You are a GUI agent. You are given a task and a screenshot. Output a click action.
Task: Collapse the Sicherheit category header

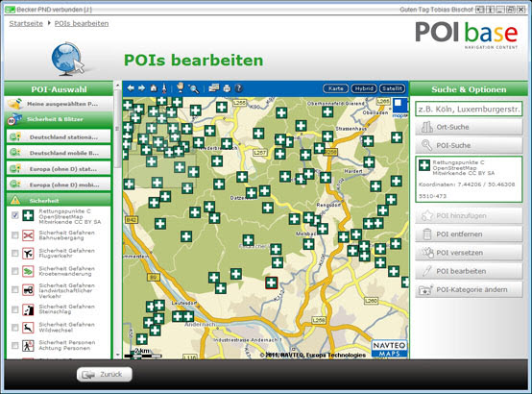(59, 201)
